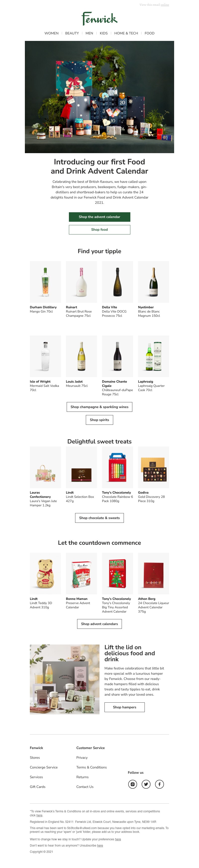
Task: Open the Shop hampers button
Action: pyautogui.click(x=124, y=707)
